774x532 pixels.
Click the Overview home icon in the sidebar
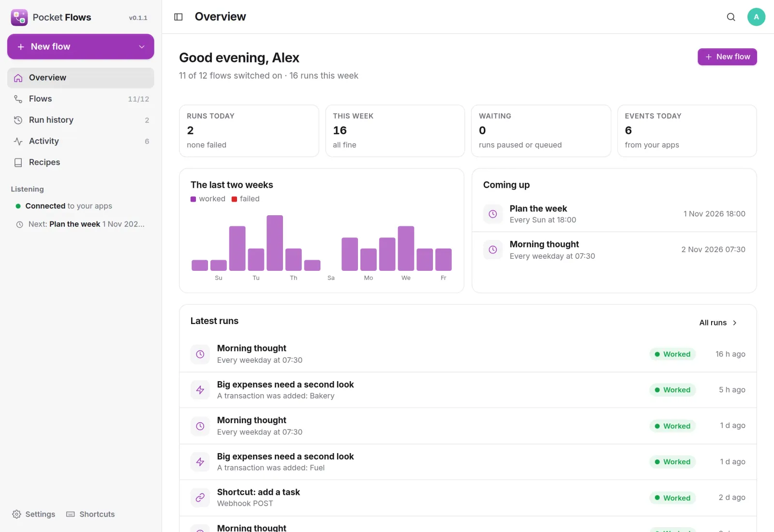[x=18, y=78]
